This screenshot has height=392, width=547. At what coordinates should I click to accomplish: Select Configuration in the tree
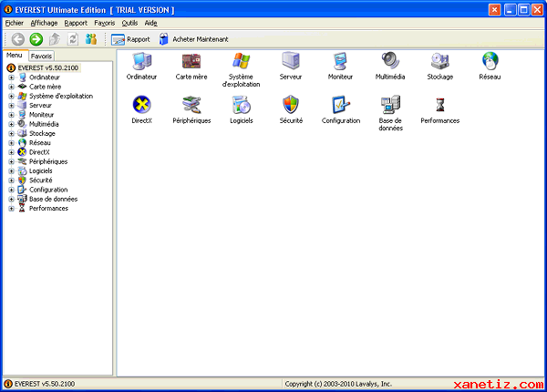[x=48, y=190]
